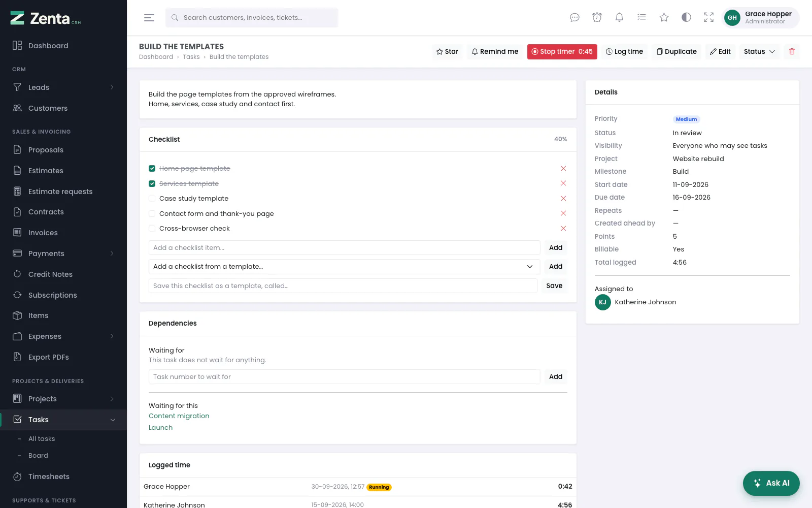Expand the Projects sidebar menu
This screenshot has height=508, width=812.
[63, 399]
